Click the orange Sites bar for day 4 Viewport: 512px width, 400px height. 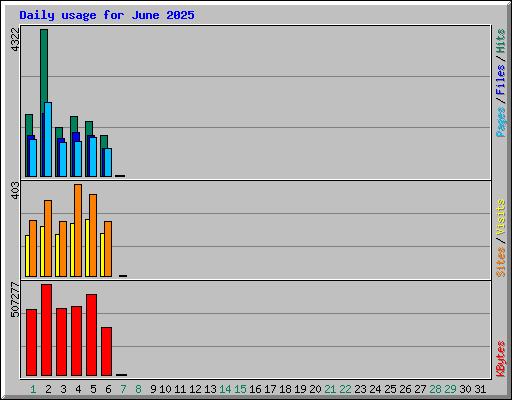click(x=78, y=230)
